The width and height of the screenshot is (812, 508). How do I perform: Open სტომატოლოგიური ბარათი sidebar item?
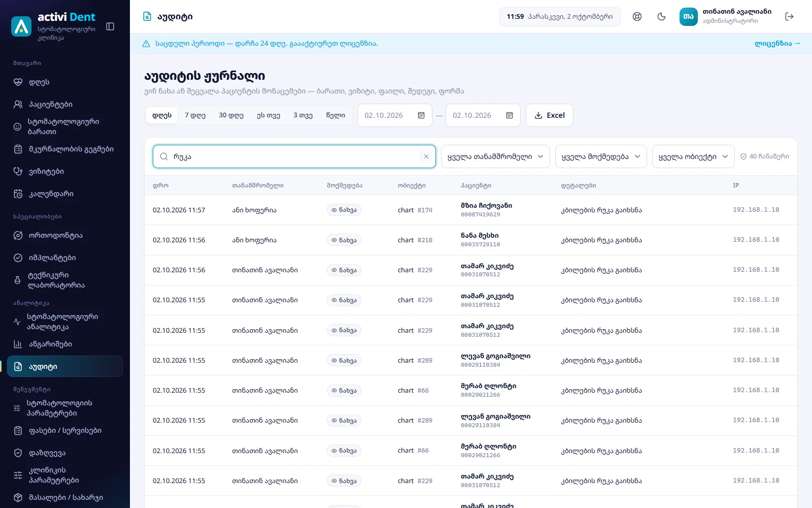[65, 126]
